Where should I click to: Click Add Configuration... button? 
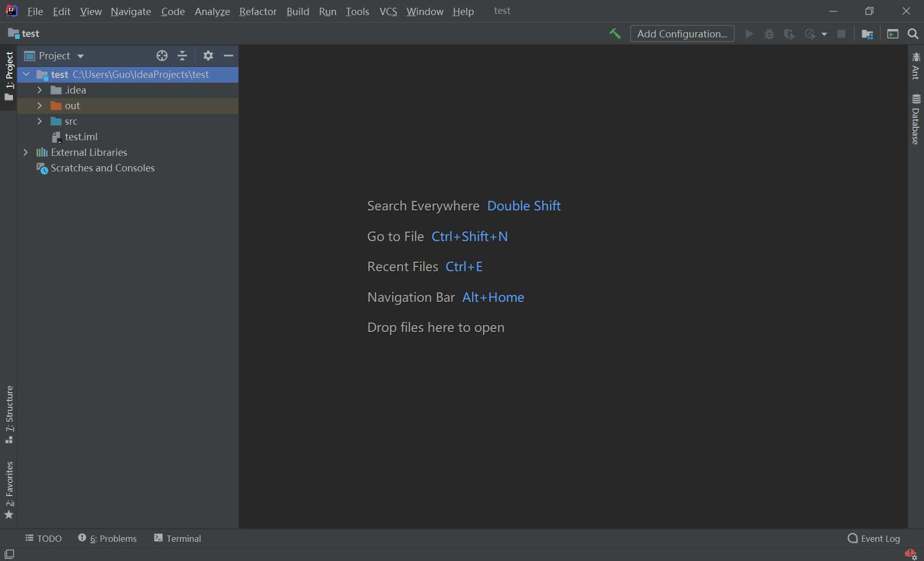(x=682, y=34)
